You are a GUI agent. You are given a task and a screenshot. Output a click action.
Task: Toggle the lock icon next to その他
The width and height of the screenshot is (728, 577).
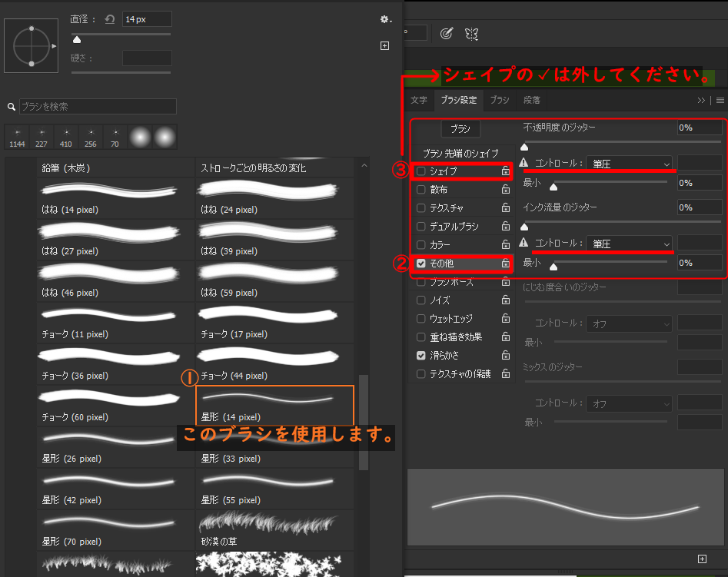[x=505, y=264]
